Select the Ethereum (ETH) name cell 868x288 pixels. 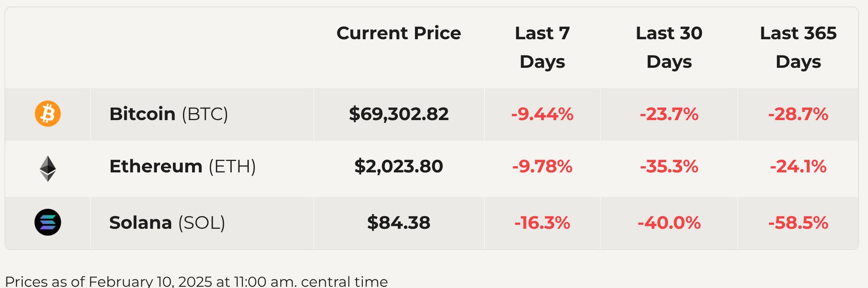[x=182, y=166]
